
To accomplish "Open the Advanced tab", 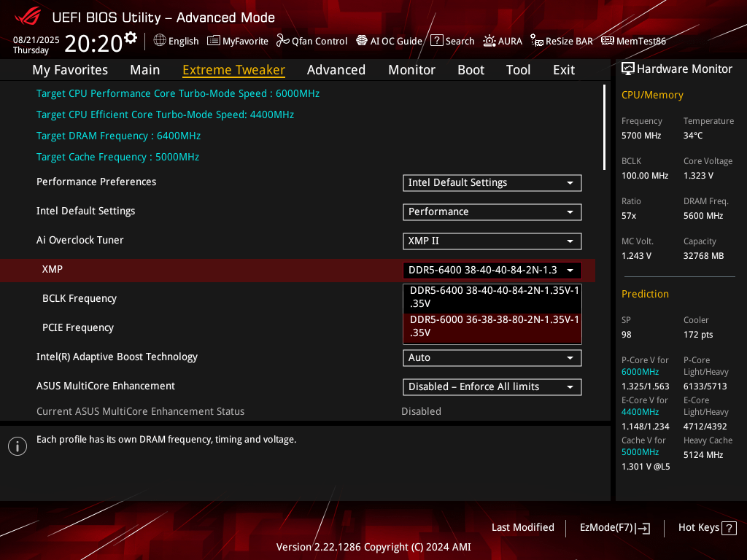I will [x=336, y=70].
